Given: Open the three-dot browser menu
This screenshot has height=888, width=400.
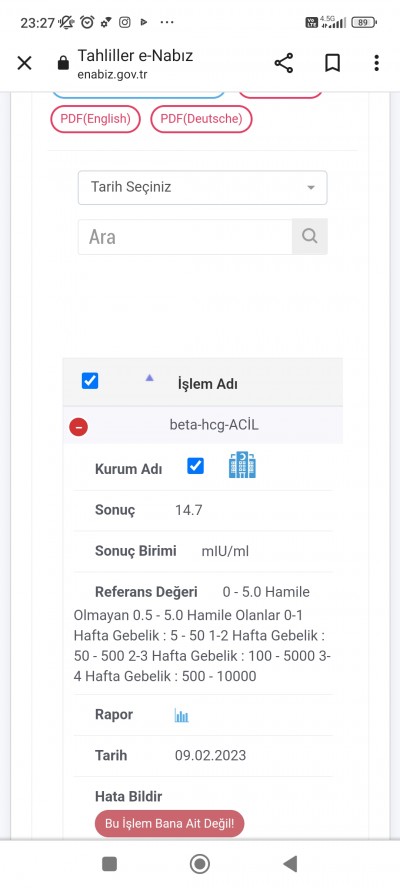Looking at the screenshot, I should [376, 63].
